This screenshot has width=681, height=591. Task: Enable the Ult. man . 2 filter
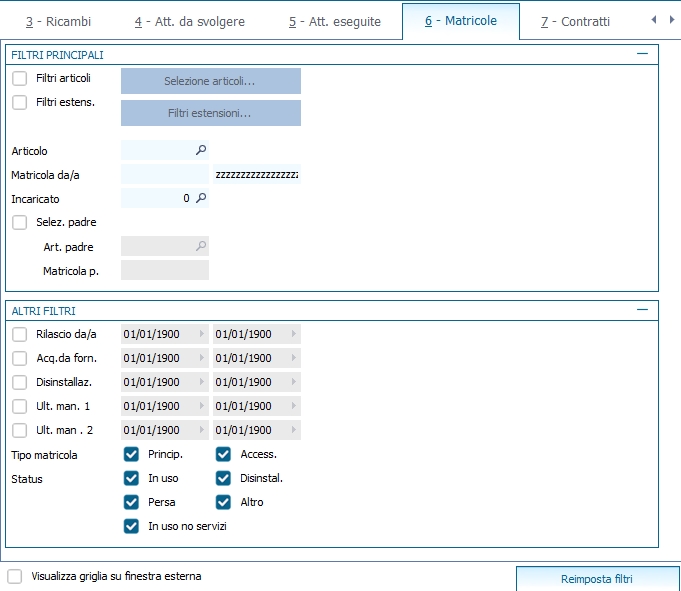pyautogui.click(x=20, y=430)
